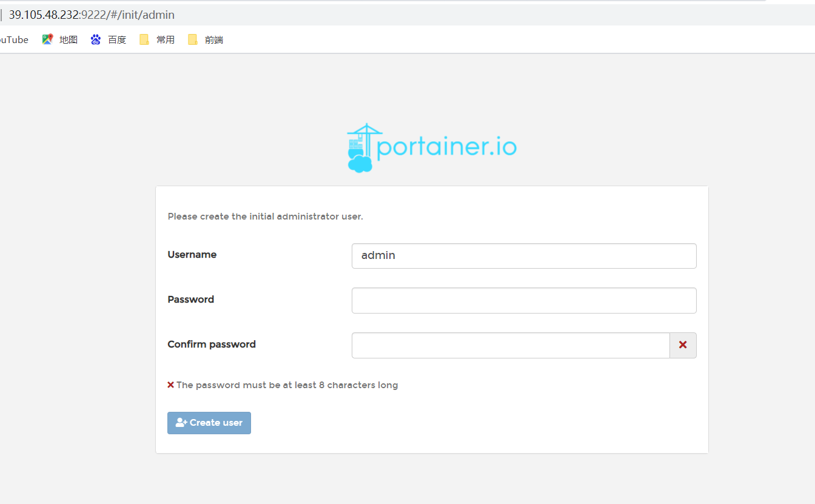The width and height of the screenshot is (815, 504).
Task: Click the Confirm password label
Action: tap(212, 344)
